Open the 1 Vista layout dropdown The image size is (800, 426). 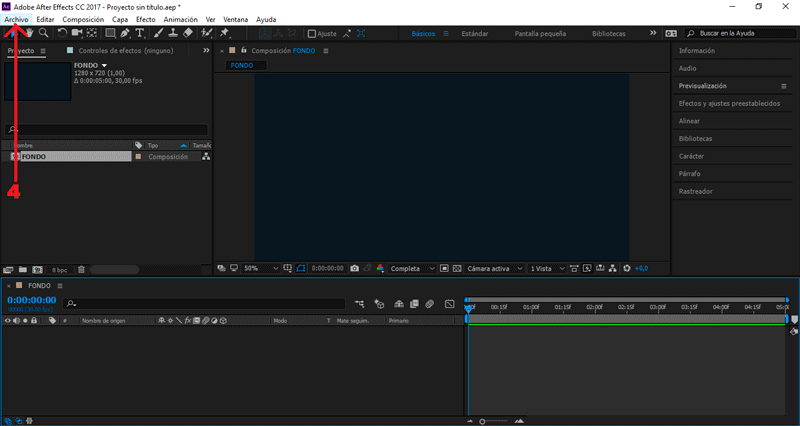click(547, 268)
